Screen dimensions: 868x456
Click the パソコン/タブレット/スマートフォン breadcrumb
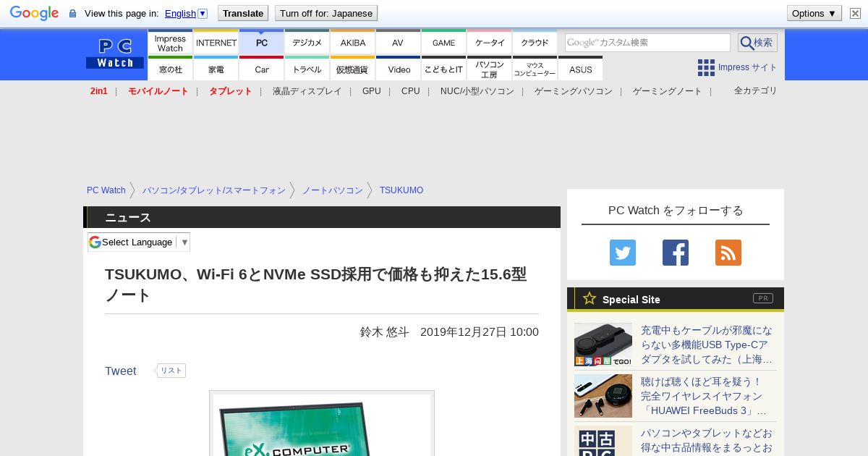coord(214,190)
